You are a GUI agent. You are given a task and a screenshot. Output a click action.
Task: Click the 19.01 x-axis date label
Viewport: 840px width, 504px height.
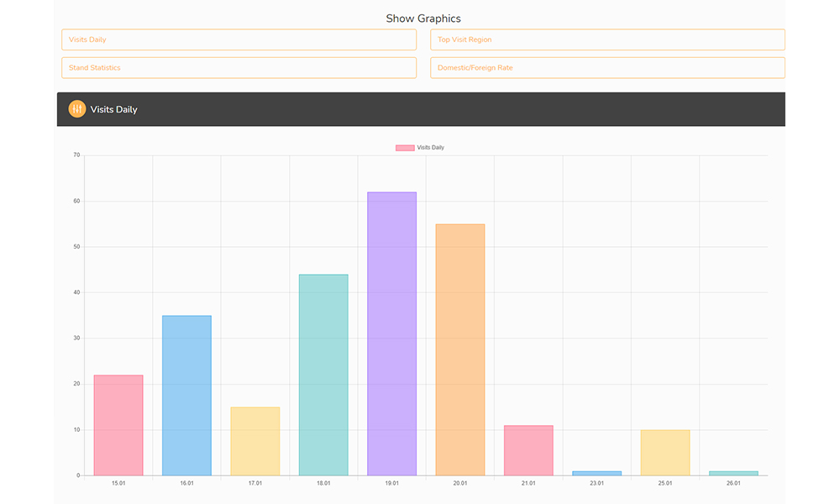(x=391, y=484)
